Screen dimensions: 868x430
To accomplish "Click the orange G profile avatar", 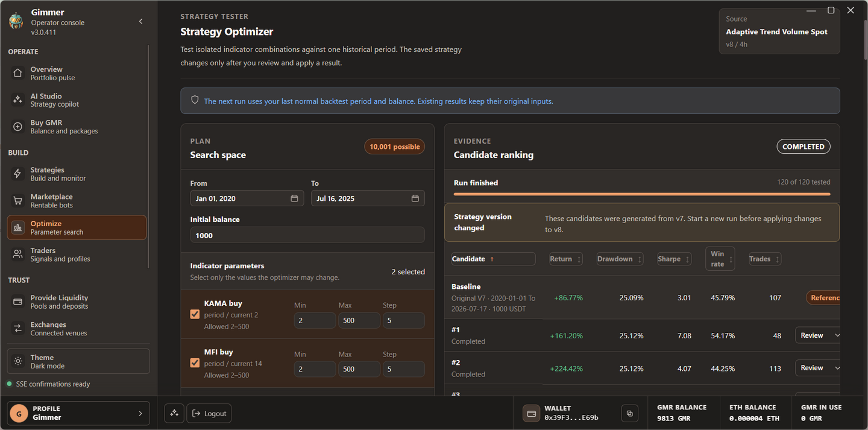I will 19,413.
